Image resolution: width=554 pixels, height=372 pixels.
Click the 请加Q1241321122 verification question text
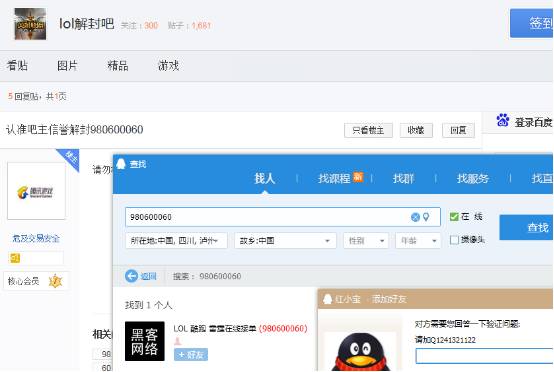coord(445,340)
